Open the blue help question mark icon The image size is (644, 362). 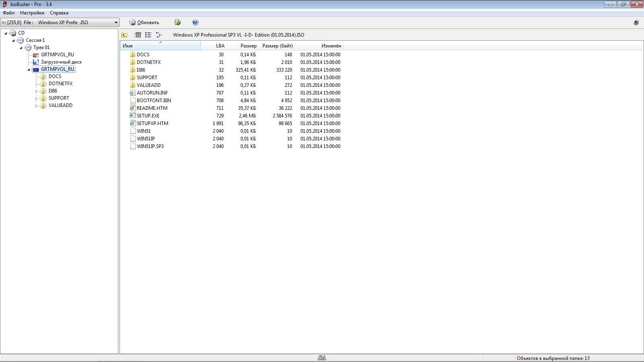(195, 23)
